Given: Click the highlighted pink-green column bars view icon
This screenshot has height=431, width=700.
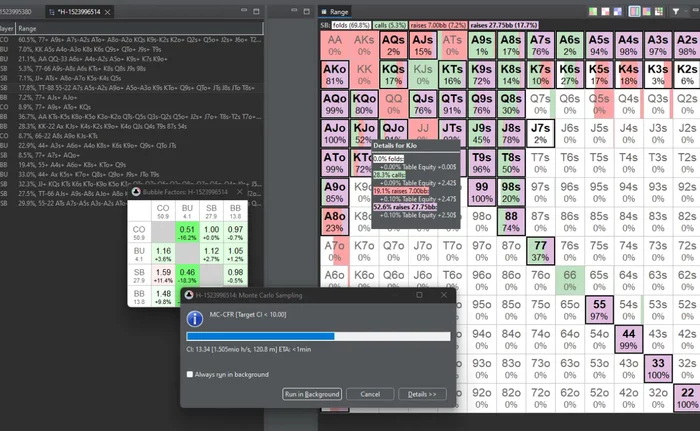Looking at the screenshot, I should point(634,12).
